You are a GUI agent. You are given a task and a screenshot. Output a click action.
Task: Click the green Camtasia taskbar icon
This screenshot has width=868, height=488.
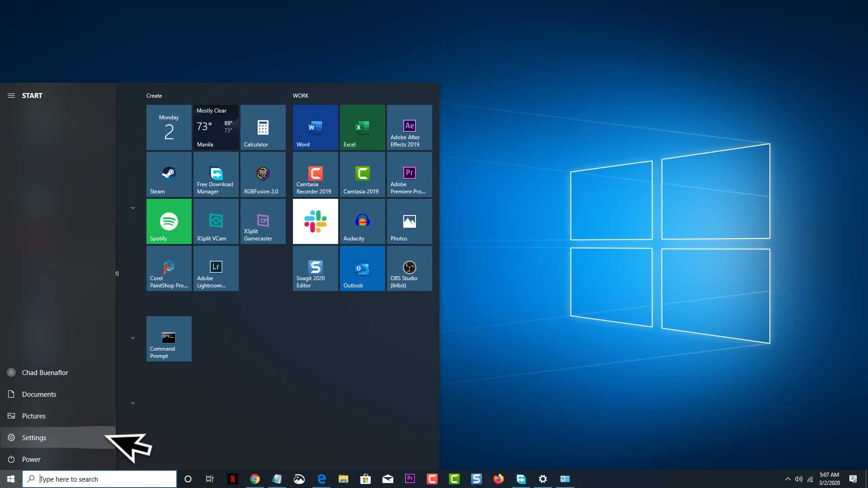click(454, 479)
